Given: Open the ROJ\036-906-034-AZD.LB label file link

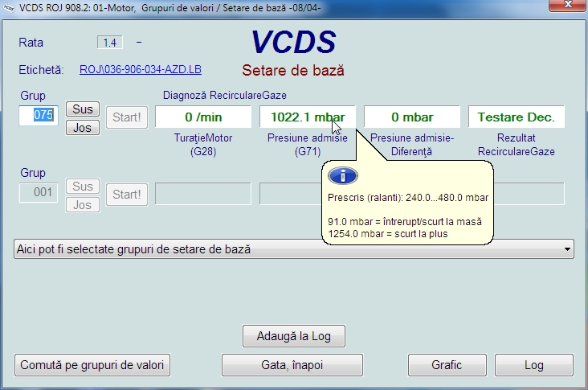Looking at the screenshot, I should tap(141, 69).
